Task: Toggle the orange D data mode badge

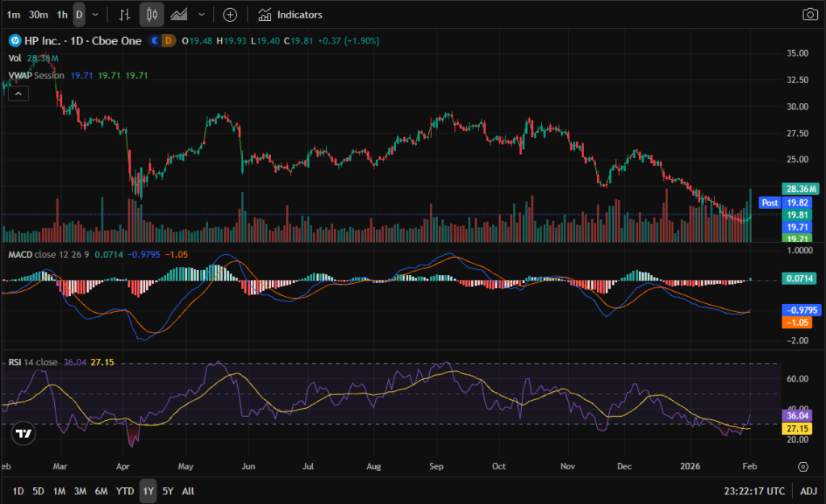Action: point(169,40)
